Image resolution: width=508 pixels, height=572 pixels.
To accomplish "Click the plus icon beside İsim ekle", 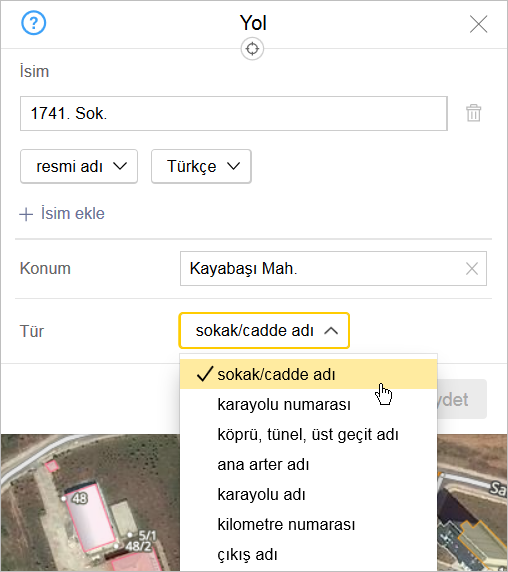I will click(x=26, y=214).
